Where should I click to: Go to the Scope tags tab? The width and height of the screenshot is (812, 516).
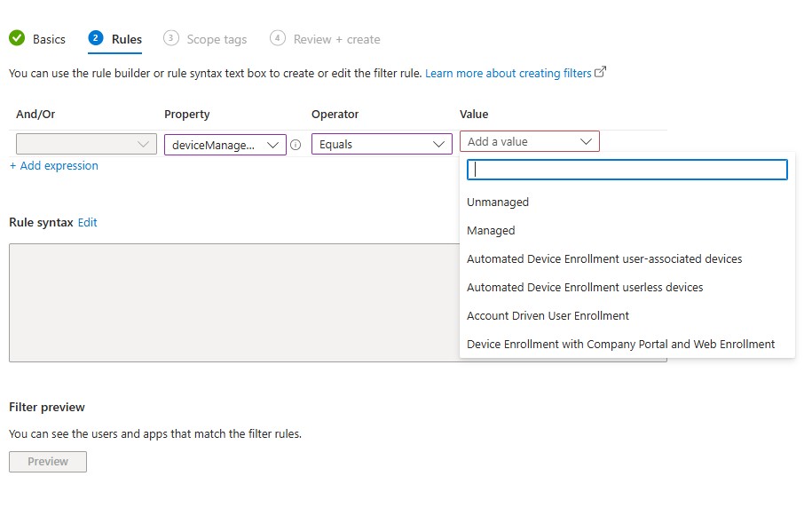(x=217, y=39)
